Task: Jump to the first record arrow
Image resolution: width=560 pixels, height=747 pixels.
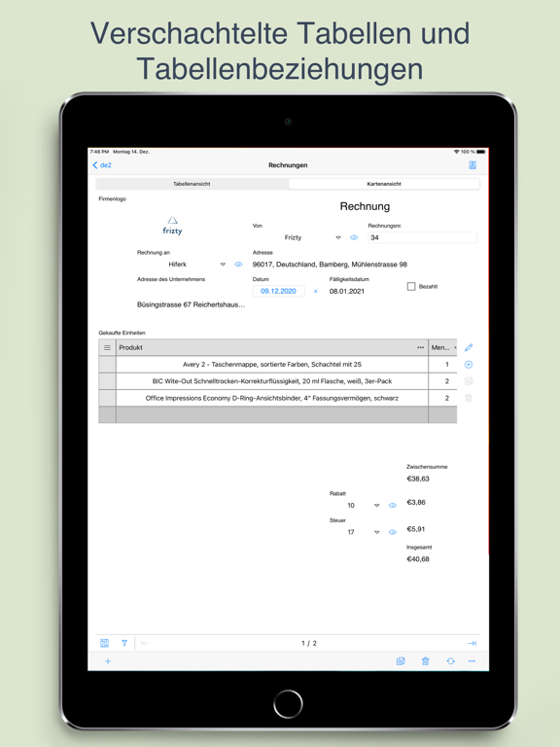Action: click(x=145, y=643)
